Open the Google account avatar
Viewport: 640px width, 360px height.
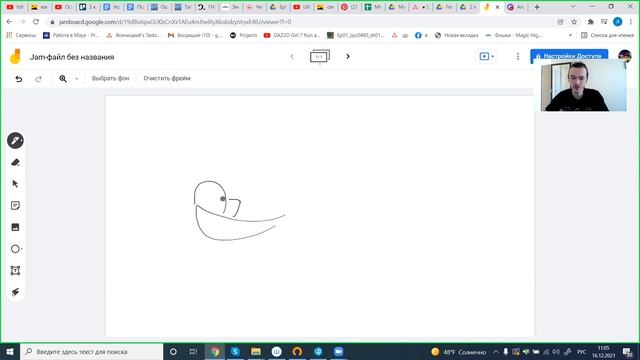point(624,55)
